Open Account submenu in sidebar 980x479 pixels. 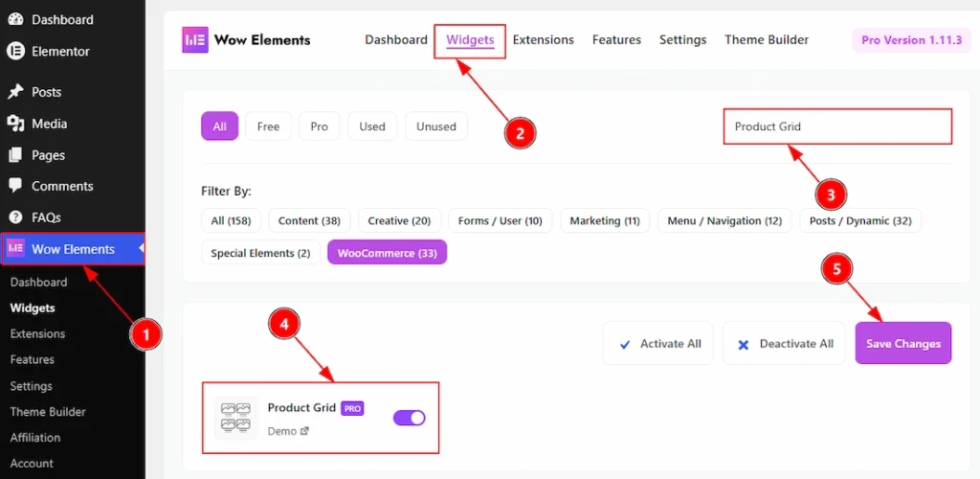(32, 464)
